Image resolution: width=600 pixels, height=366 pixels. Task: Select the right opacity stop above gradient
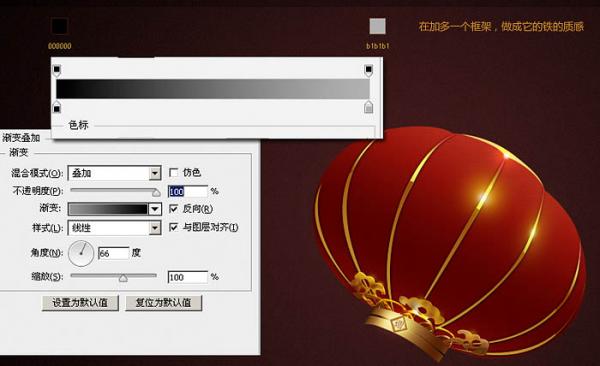[x=368, y=70]
